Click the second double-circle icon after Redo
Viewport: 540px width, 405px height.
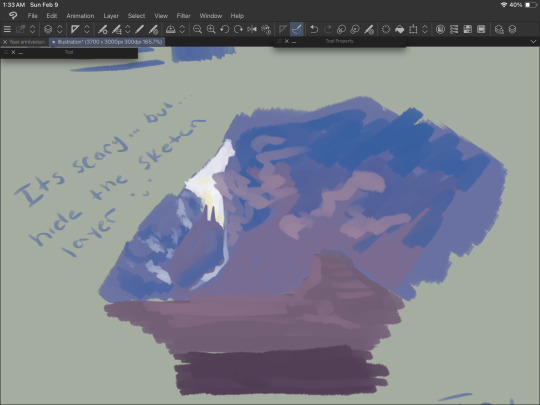tap(355, 29)
